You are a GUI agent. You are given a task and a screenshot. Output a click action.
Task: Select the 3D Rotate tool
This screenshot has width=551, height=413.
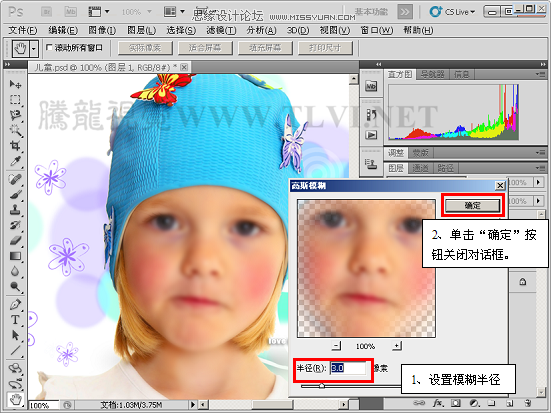point(15,368)
